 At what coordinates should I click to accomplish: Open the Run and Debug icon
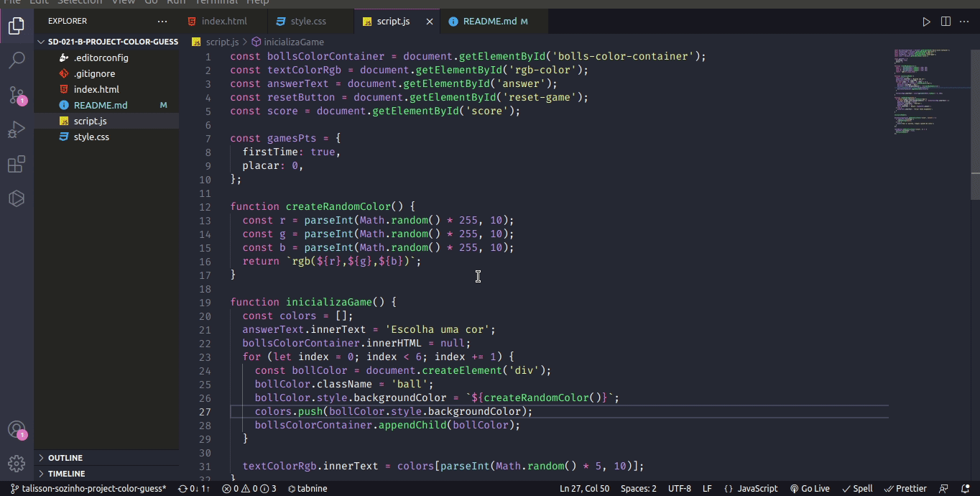(16, 129)
